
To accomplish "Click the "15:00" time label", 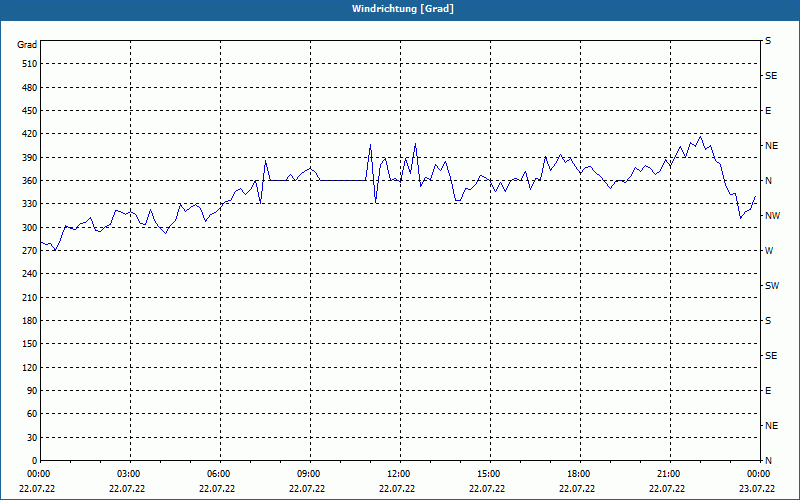I will click(489, 474).
